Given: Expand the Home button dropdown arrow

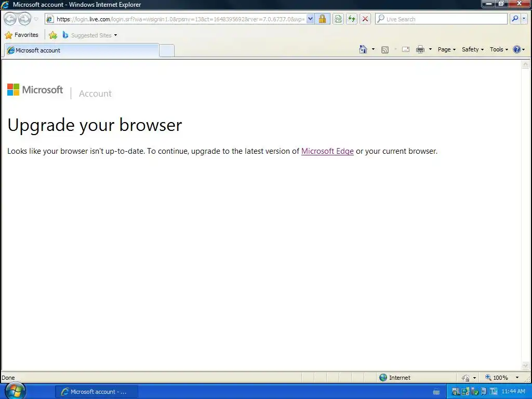Looking at the screenshot, I should click(x=373, y=49).
